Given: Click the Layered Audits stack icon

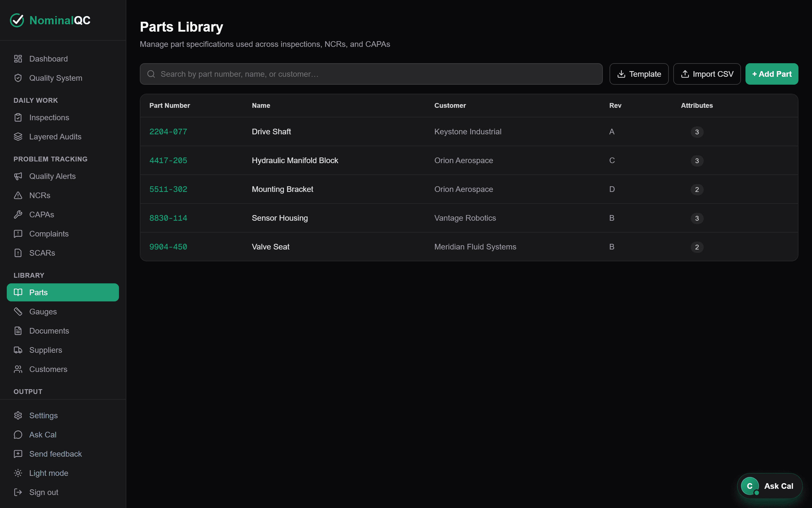Looking at the screenshot, I should click(18, 137).
